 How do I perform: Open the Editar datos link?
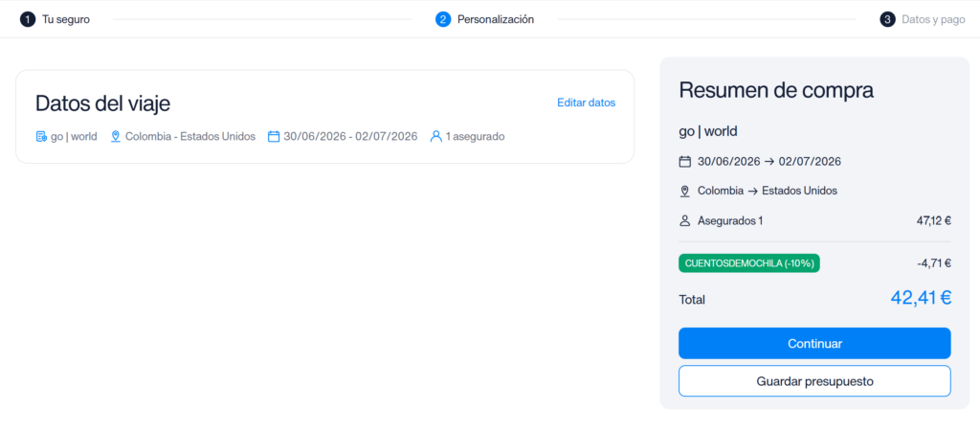[x=587, y=102]
